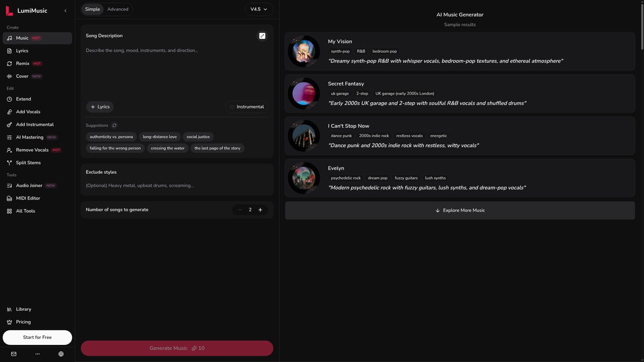The width and height of the screenshot is (644, 362).
Task: Click the 2-step tag on Secret Fantasy
Action: coord(362,94)
